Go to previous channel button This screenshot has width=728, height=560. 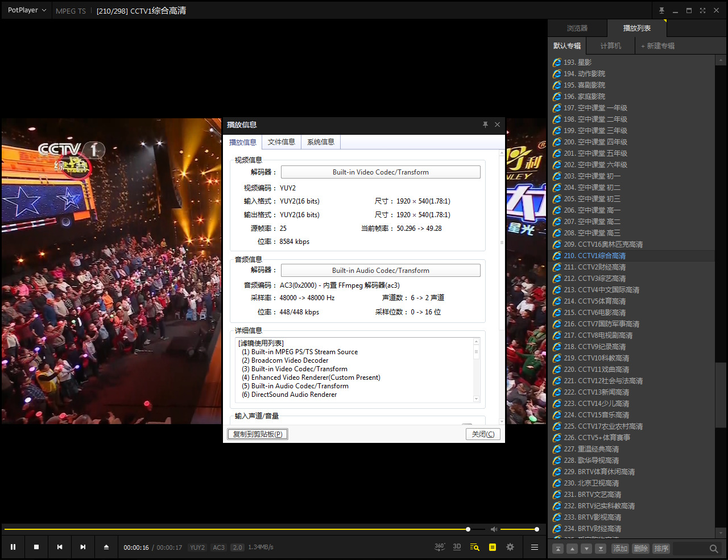[x=60, y=547]
